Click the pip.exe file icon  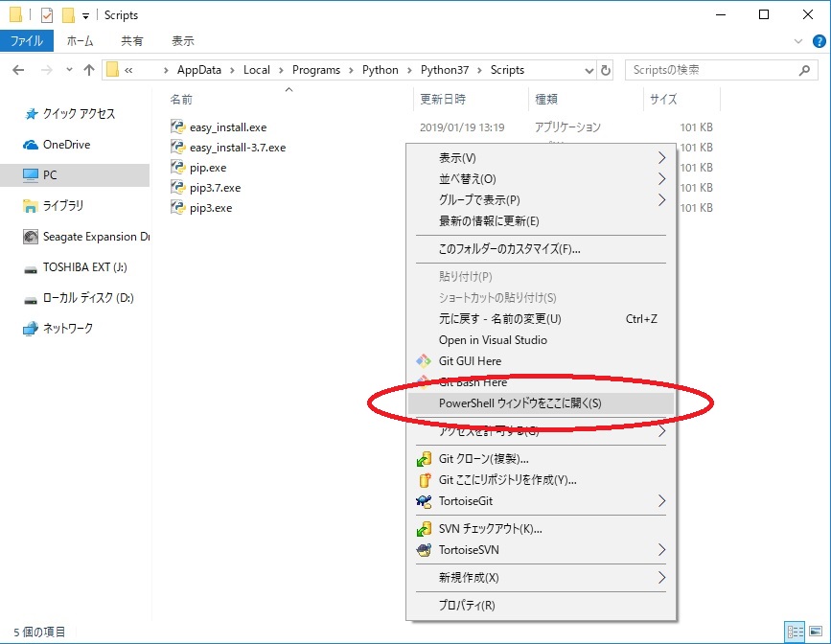[177, 167]
